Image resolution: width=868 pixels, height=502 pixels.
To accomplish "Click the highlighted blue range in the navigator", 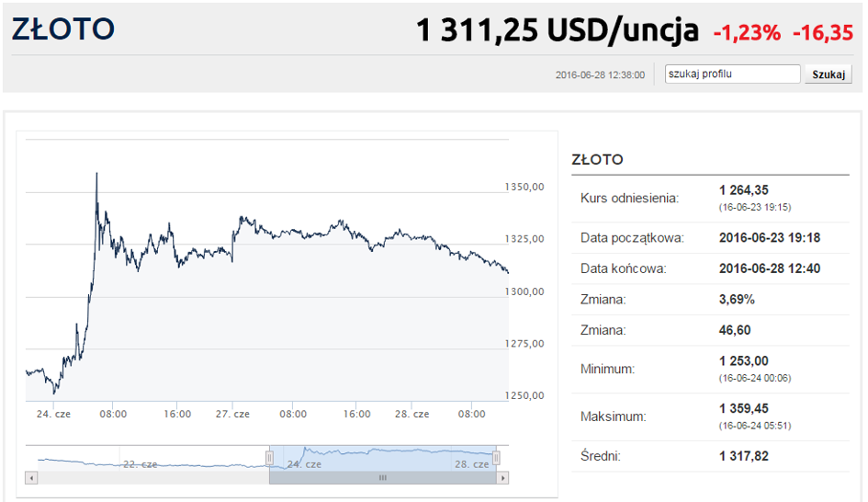I will [x=382, y=458].
